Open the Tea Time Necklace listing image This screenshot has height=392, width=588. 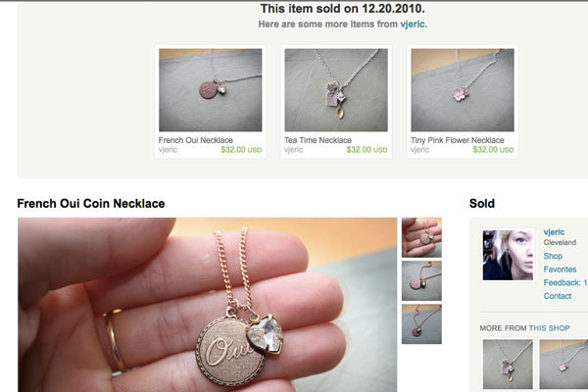click(336, 90)
